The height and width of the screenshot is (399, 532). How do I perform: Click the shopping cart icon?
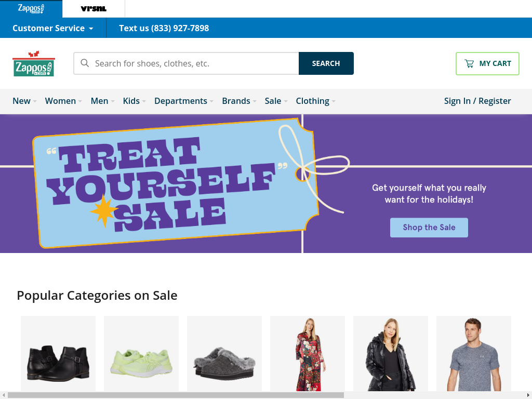click(469, 63)
